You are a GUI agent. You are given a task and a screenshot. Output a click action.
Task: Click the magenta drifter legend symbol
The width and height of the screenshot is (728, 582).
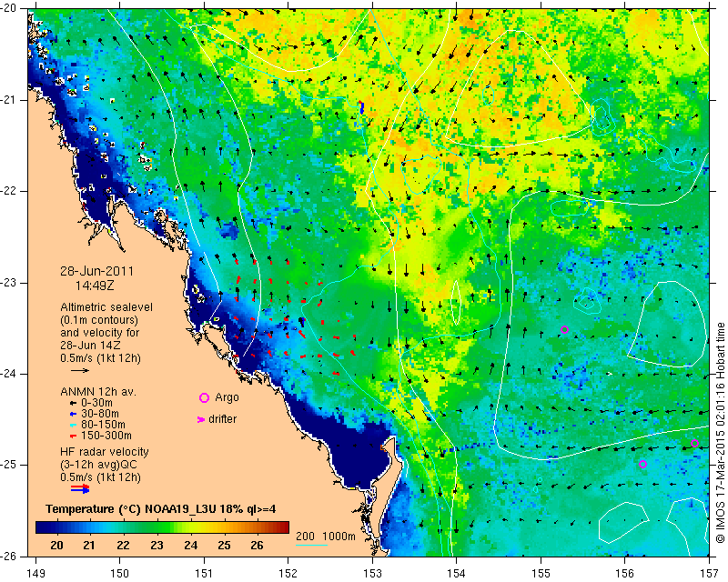tap(200, 419)
